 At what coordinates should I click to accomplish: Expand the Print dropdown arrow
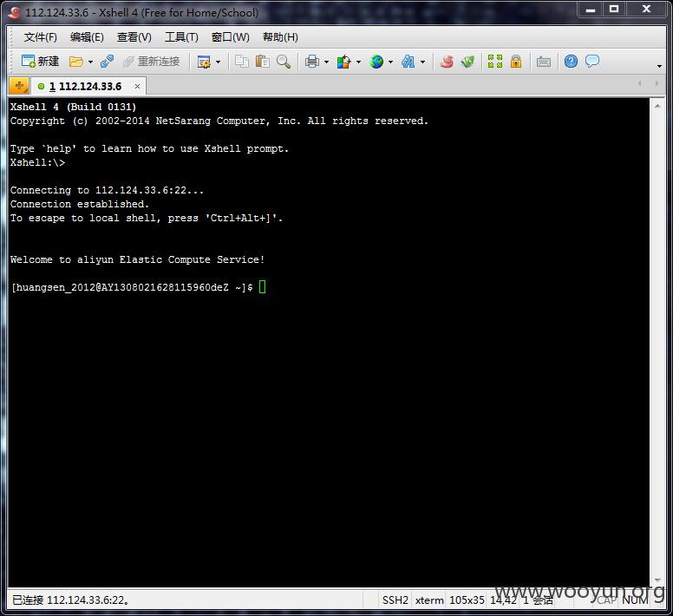(327, 62)
